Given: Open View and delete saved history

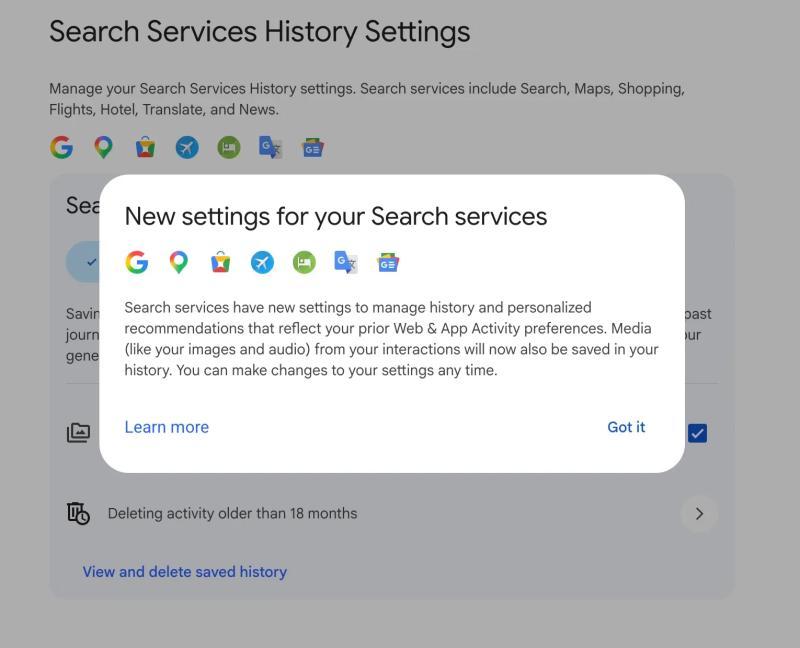Looking at the screenshot, I should [185, 571].
